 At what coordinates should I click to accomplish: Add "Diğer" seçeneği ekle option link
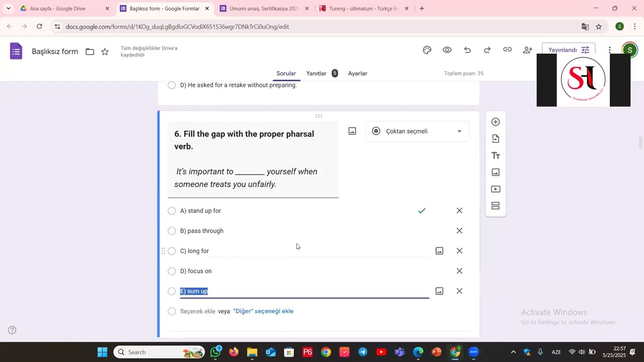point(263,311)
